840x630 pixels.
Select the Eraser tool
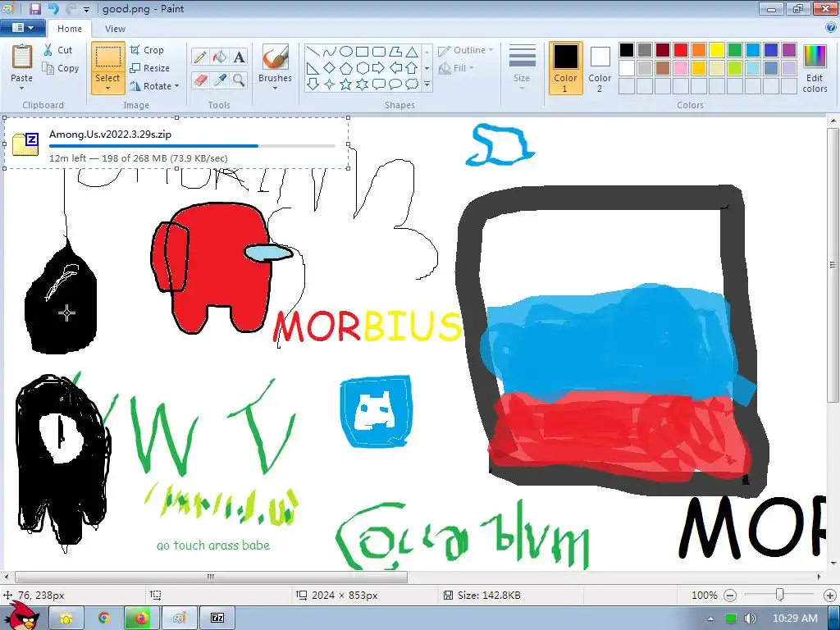tap(200, 80)
